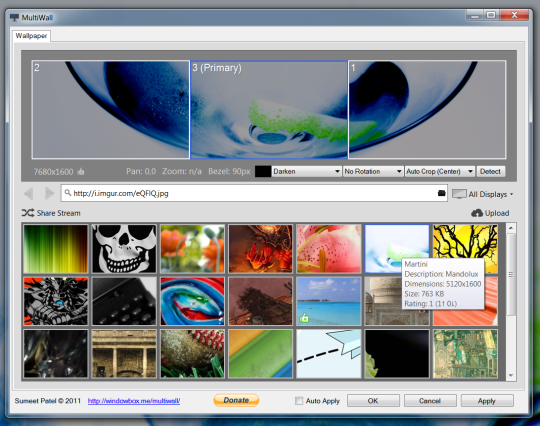540x426 pixels.
Task: Select the pink lily flower thumbnail
Action: point(329,249)
